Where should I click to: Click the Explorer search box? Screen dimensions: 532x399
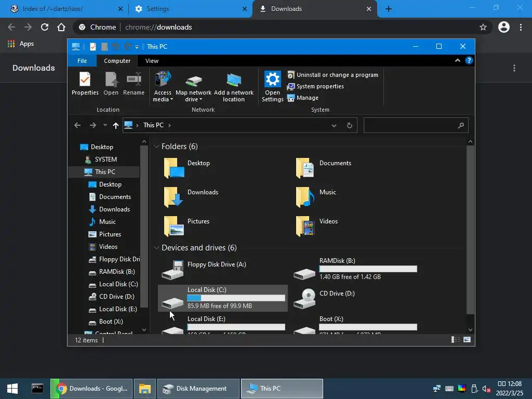tap(416, 125)
